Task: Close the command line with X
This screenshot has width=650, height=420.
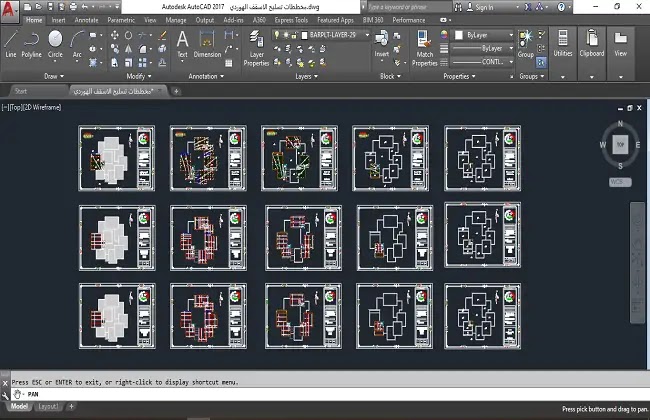Action: click(x=5, y=383)
